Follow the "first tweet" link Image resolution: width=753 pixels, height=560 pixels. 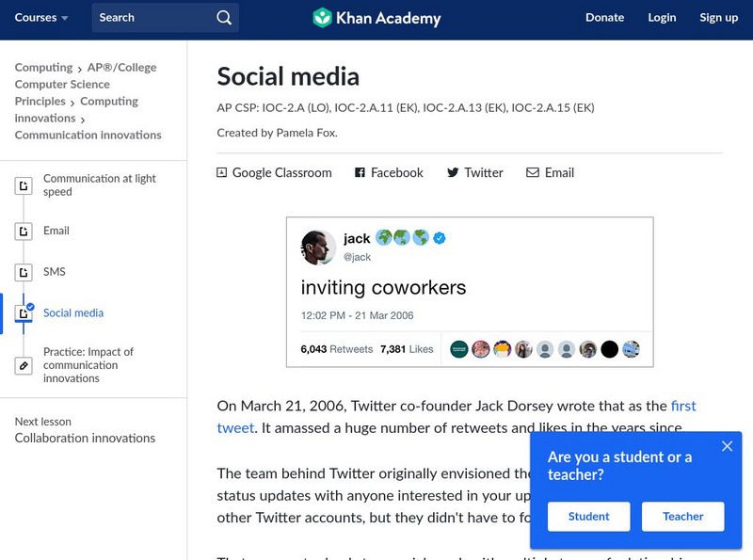pos(682,407)
